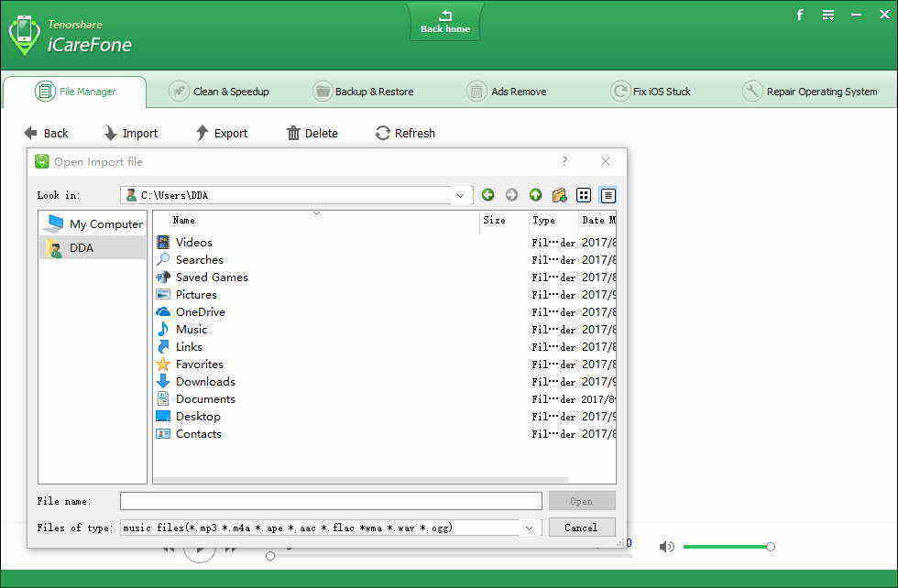Switch to the File Manager tab
Image resolution: width=898 pixels, height=588 pixels.
click(x=75, y=92)
